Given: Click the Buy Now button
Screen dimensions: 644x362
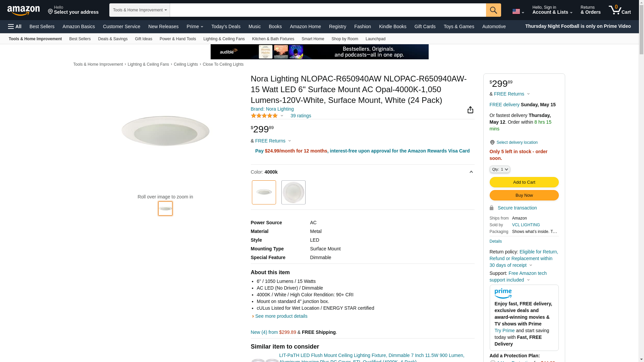Looking at the screenshot, I should pyautogui.click(x=524, y=195).
